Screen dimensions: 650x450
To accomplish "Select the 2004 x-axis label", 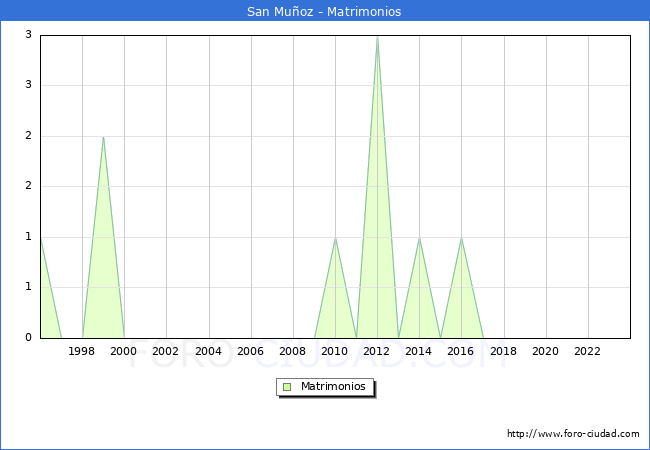I will (208, 351).
